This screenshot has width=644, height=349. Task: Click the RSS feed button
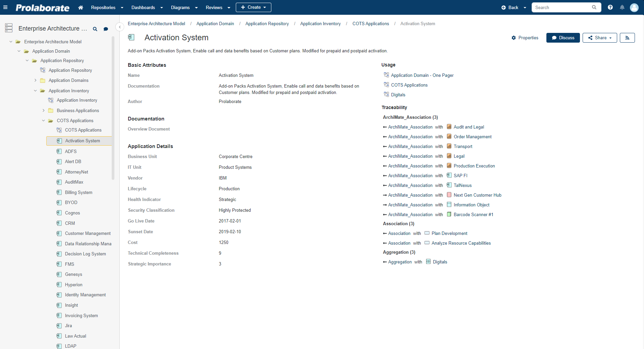(x=627, y=38)
